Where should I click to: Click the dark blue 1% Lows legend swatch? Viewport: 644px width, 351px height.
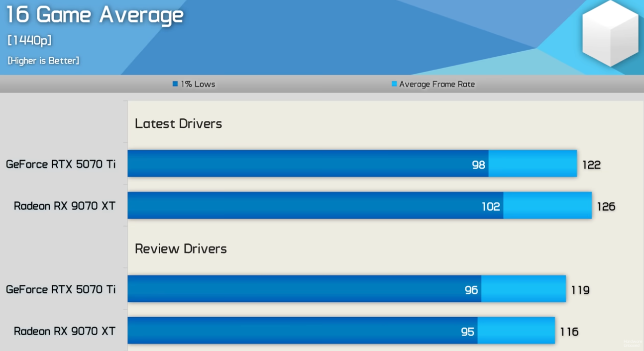[175, 84]
